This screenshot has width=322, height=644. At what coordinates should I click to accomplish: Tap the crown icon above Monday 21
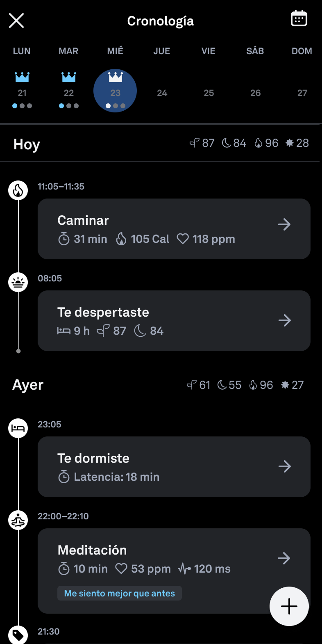pyautogui.click(x=22, y=77)
